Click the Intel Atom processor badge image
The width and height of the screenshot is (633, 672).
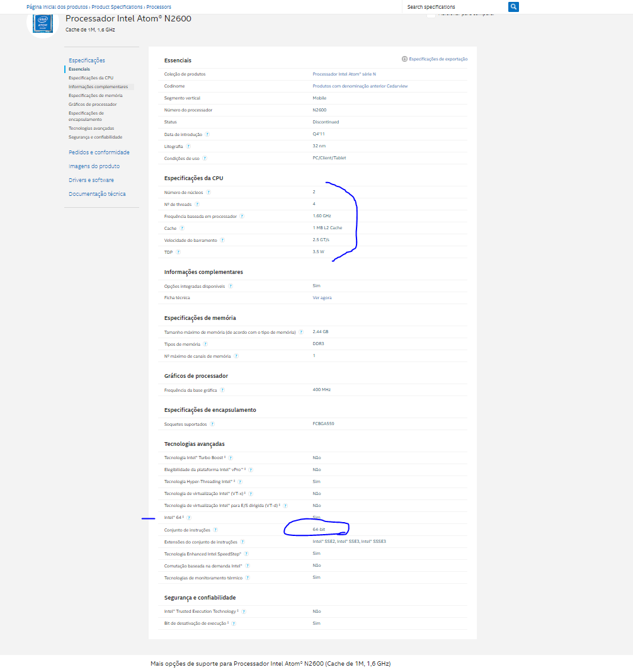pos(43,24)
